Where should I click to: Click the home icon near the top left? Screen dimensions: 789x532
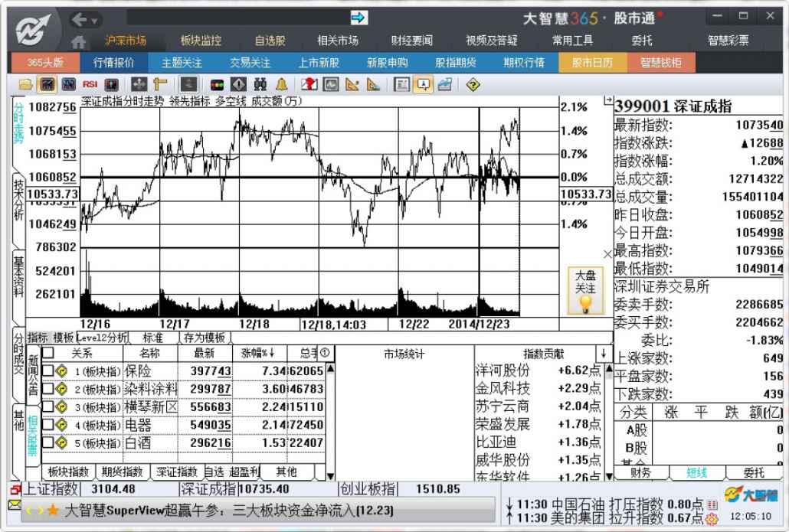pyautogui.click(x=78, y=41)
